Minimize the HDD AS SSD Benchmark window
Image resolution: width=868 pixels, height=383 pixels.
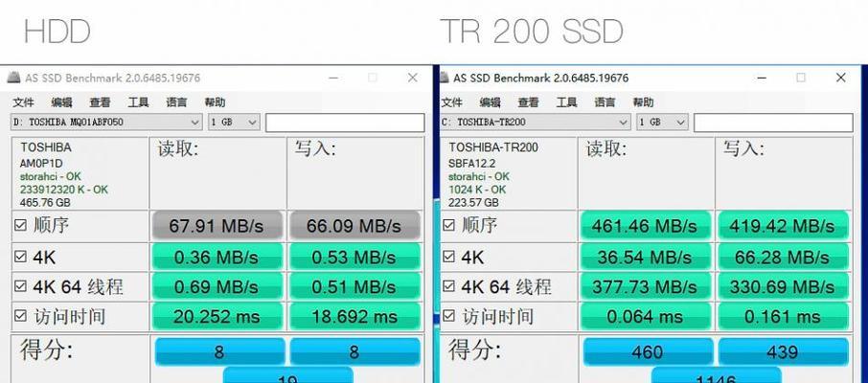point(333,79)
